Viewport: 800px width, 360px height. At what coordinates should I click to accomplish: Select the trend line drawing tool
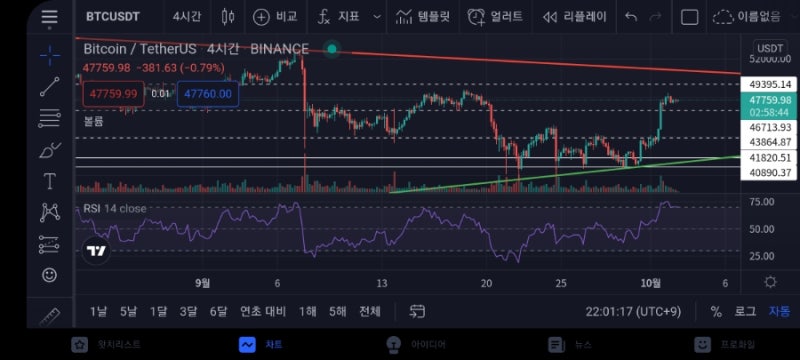tap(49, 87)
